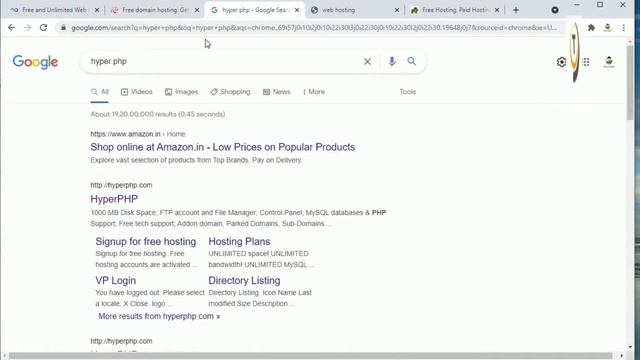Select the News search filter
640x360 pixels.
(x=276, y=92)
